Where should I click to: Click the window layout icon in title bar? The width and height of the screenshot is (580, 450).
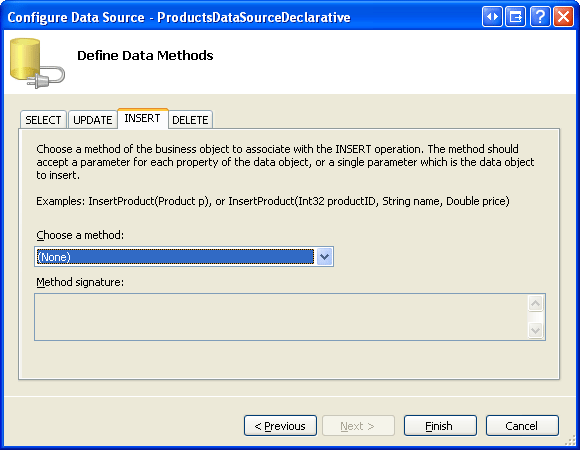[516, 17]
